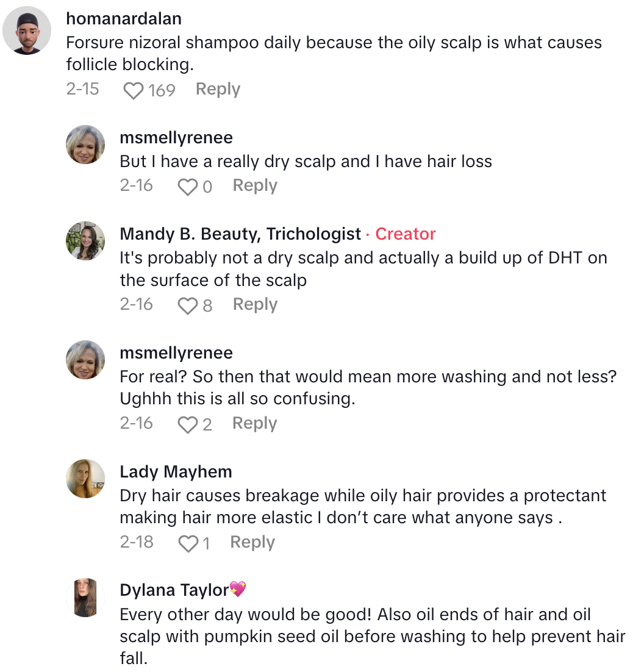Open homanardalan's profile avatar
Viewport: 644px width, 672px height.
point(27,30)
